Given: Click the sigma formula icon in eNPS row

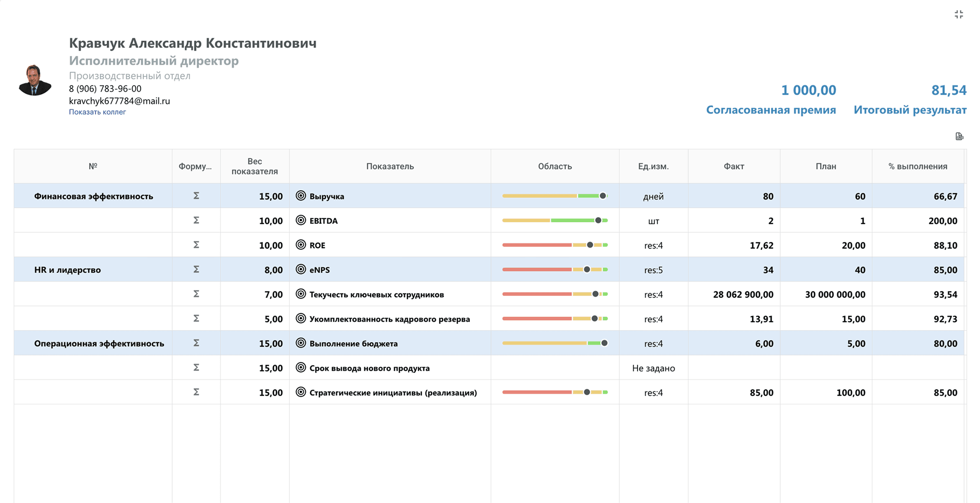Looking at the screenshot, I should point(196,270).
